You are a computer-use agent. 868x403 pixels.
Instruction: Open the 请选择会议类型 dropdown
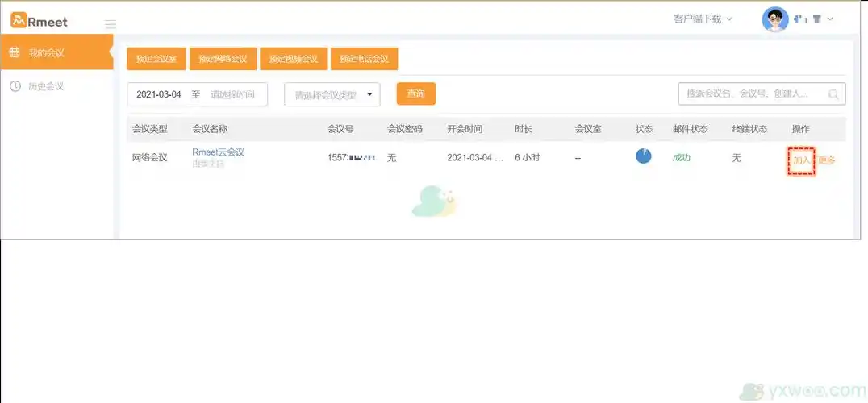point(332,94)
